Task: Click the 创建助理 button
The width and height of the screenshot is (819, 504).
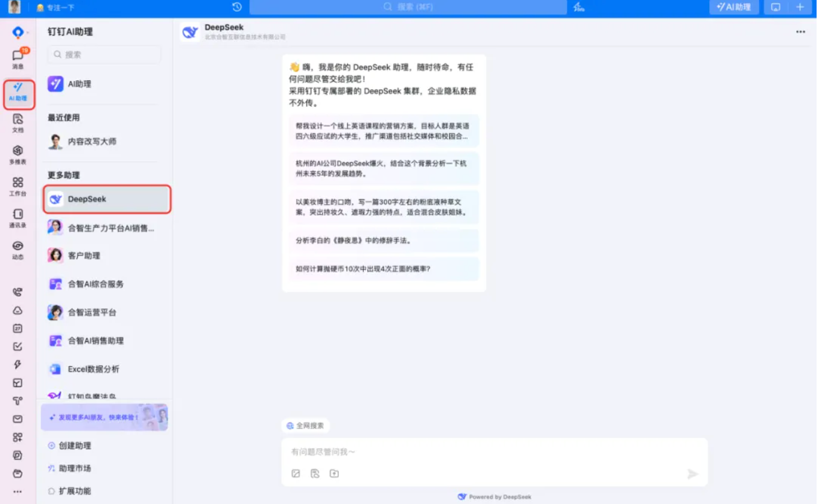Action: (x=69, y=446)
